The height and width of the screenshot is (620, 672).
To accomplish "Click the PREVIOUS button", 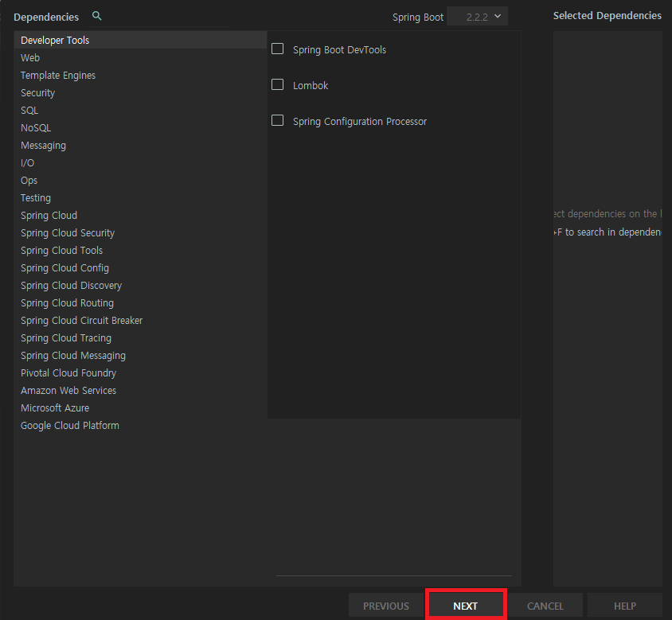I will click(386, 606).
